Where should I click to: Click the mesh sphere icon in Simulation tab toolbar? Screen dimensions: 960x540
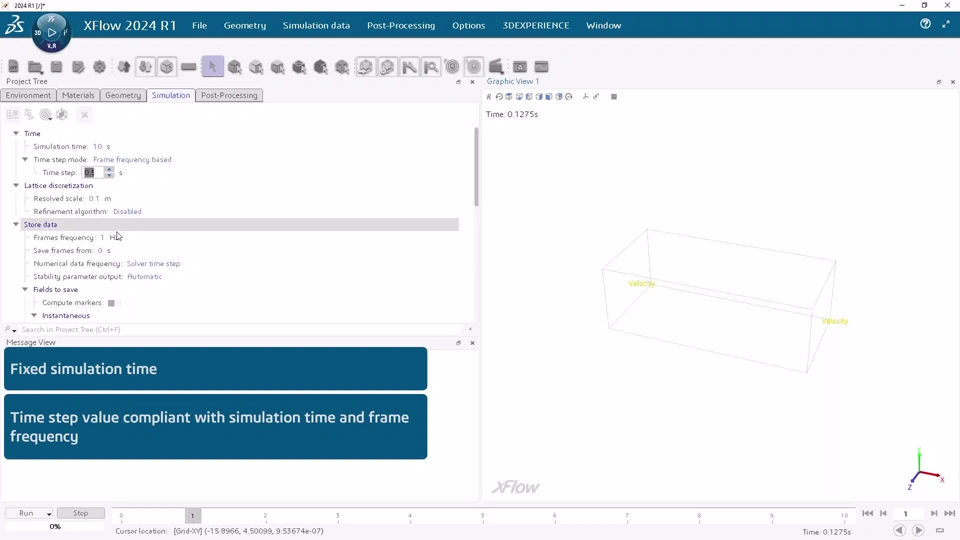point(62,114)
